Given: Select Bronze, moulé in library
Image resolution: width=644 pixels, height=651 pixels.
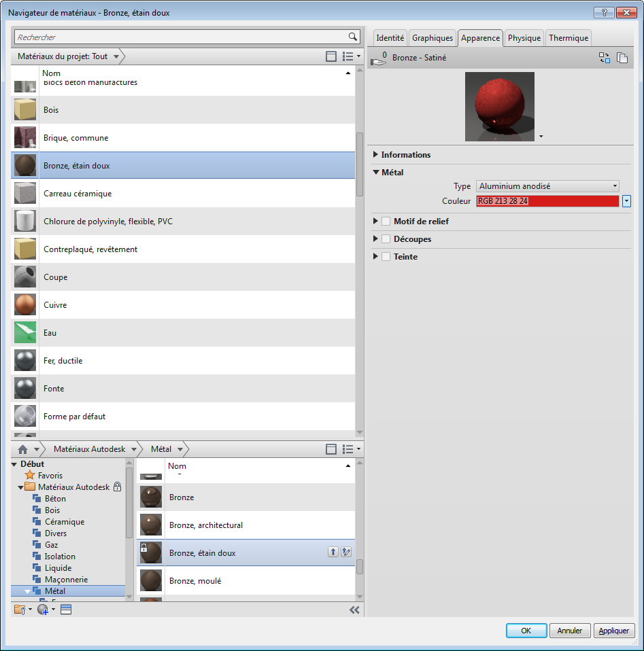Looking at the screenshot, I should coord(246,580).
